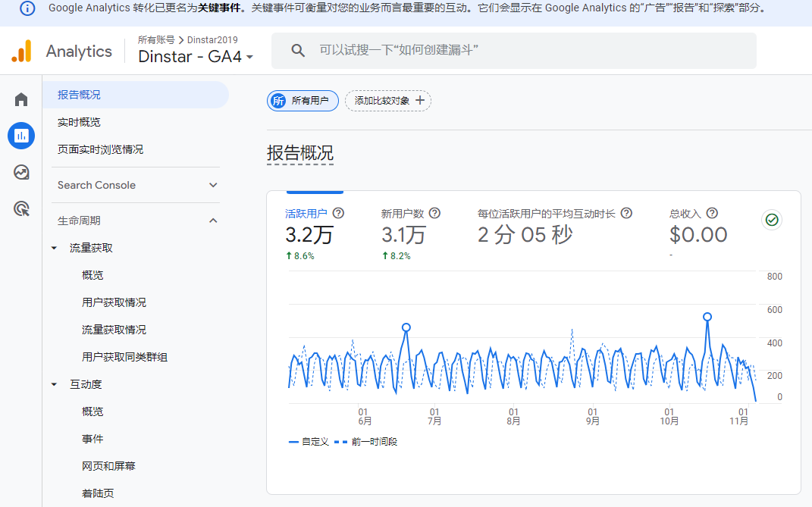The width and height of the screenshot is (812, 507).
Task: Click the plus icon on 添加比较对象
Action: pos(420,101)
